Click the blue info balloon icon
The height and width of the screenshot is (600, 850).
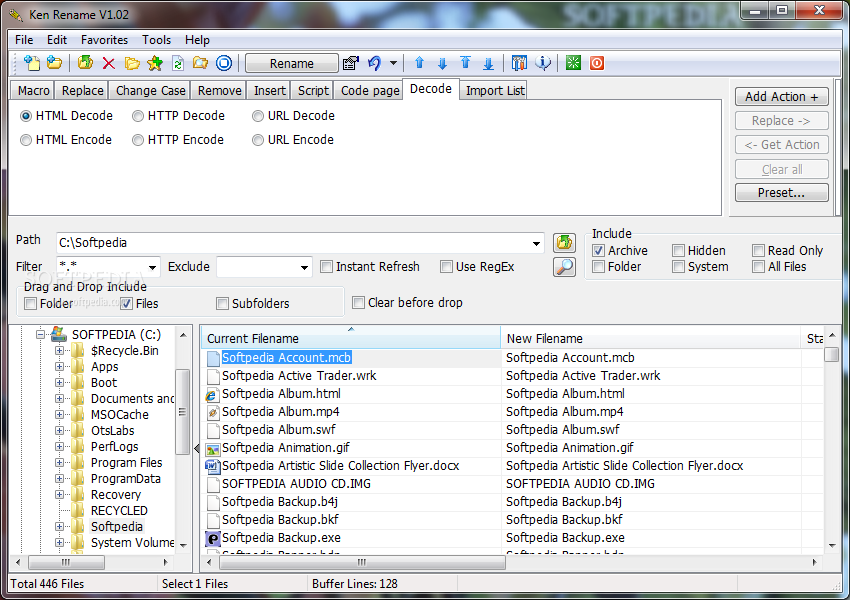tap(543, 63)
